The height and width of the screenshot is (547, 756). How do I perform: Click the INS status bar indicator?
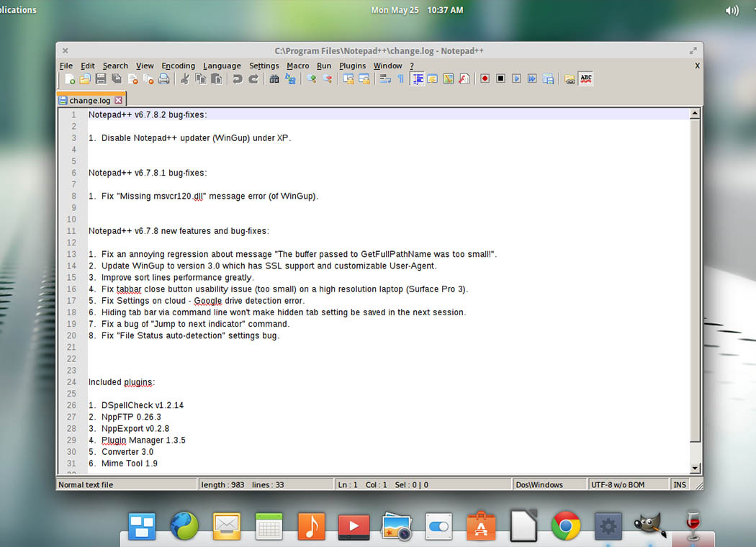(680, 484)
